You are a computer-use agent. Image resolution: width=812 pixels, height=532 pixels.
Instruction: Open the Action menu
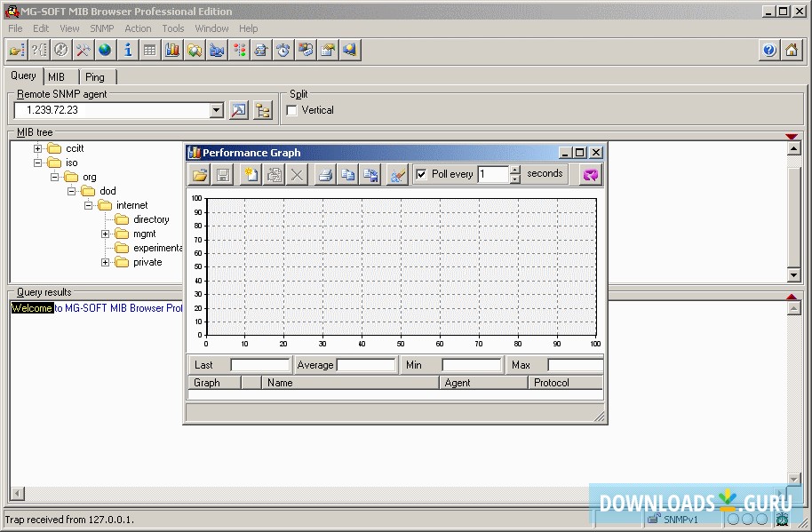pos(138,28)
